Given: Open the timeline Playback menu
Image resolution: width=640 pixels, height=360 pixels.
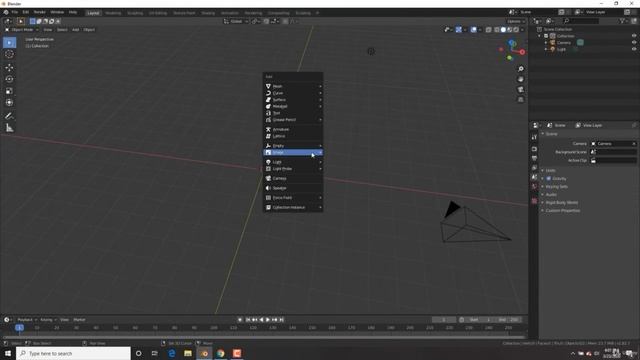Looking at the screenshot, I should point(27,320).
